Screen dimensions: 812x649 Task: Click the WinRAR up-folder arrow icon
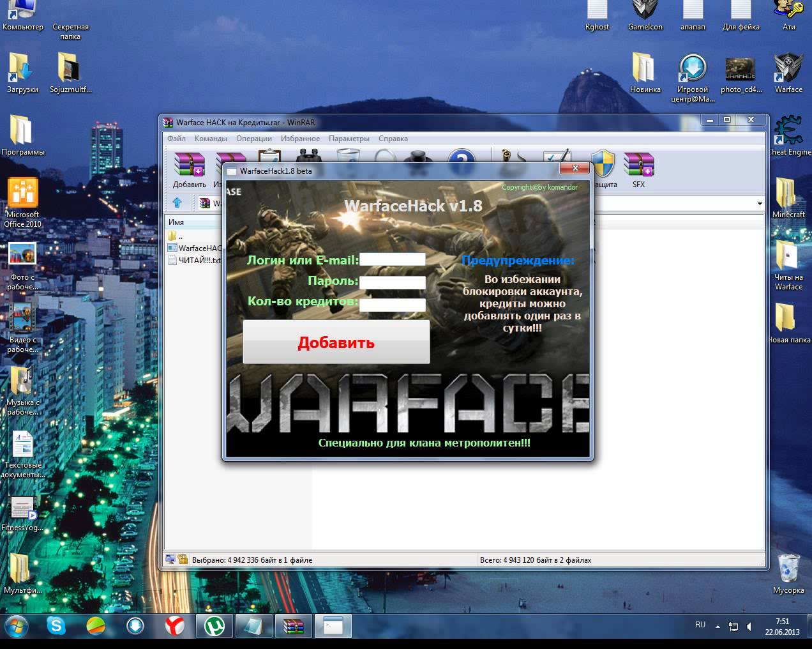[x=177, y=202]
